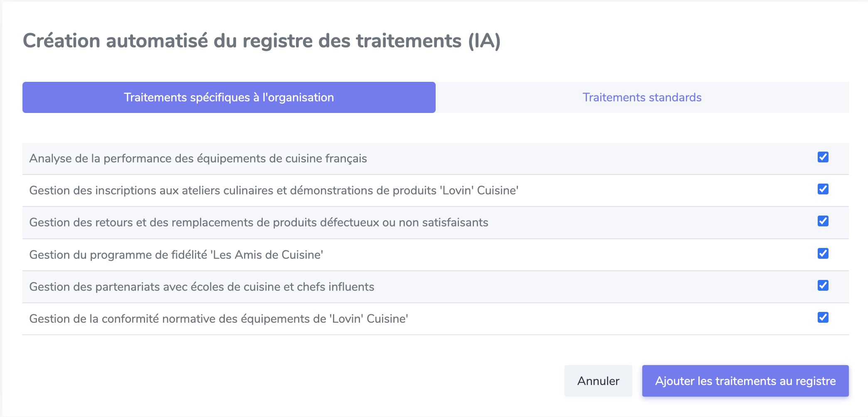Cancel the dialog with the Annuler button
The height and width of the screenshot is (417, 868).
(598, 381)
